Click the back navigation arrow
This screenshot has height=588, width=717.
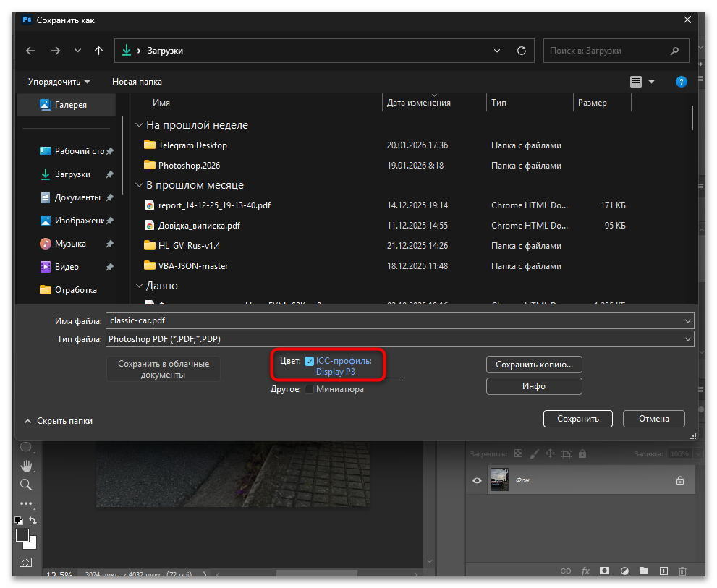(x=30, y=51)
